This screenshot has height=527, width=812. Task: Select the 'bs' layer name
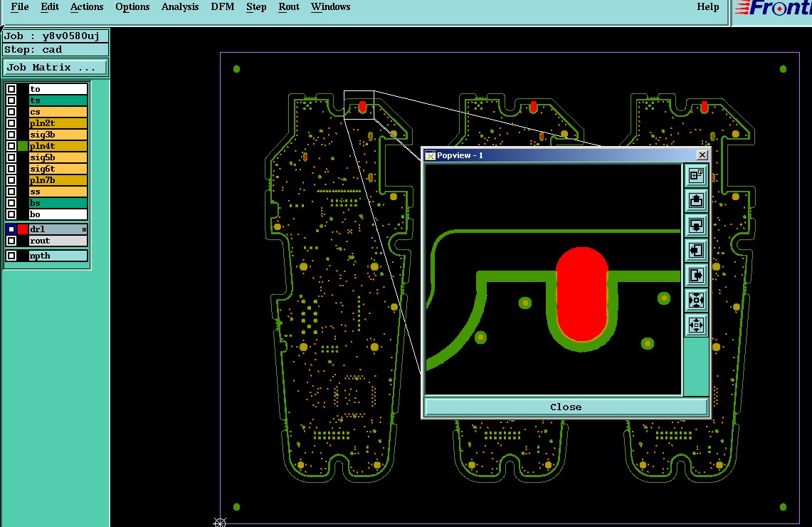[58, 203]
